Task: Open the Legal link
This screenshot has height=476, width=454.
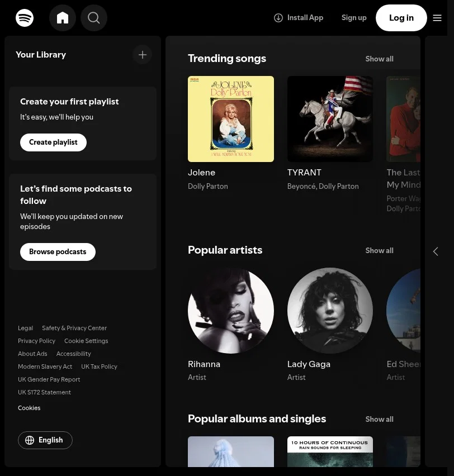Action: [26, 328]
